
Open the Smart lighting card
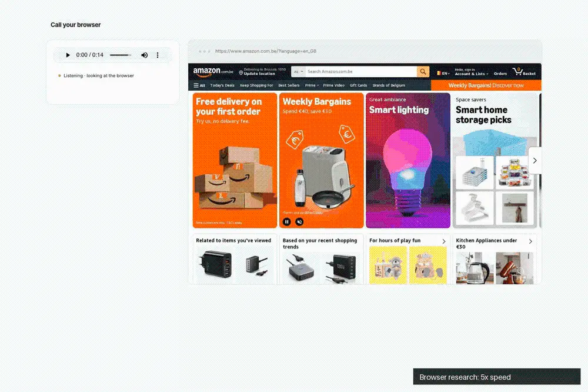[408, 160]
